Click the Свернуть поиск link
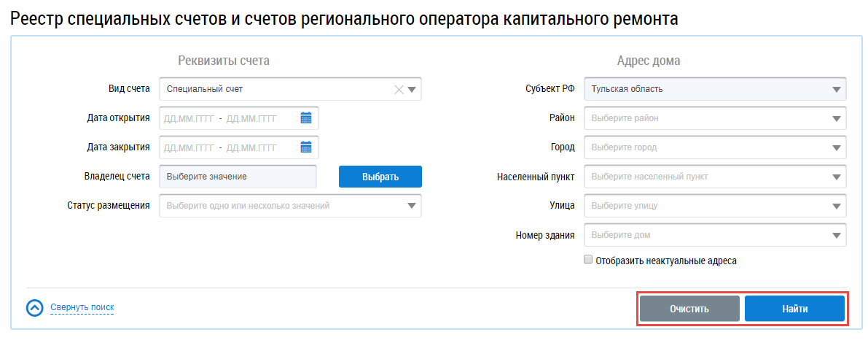This screenshot has width=868, height=343. point(82,308)
